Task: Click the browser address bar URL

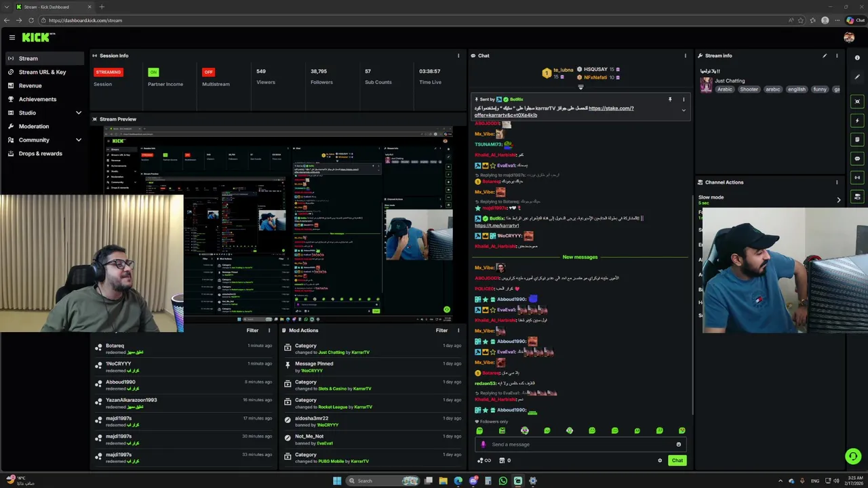Action: [85, 20]
